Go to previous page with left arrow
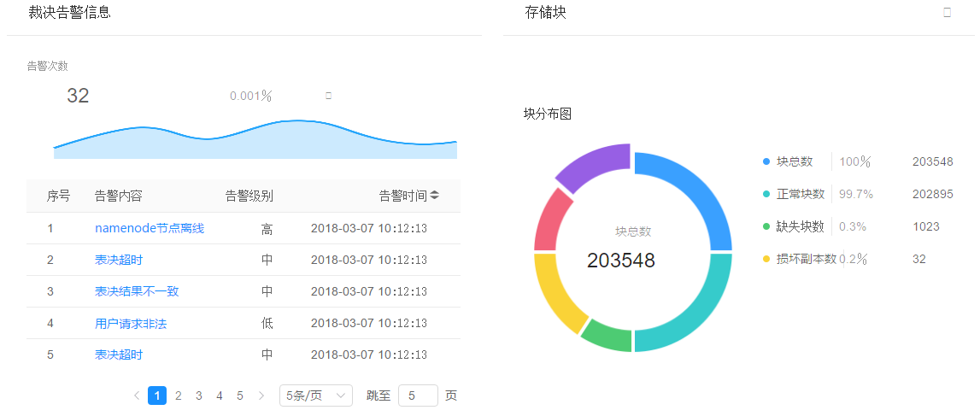This screenshot has width=980, height=416. (x=137, y=395)
